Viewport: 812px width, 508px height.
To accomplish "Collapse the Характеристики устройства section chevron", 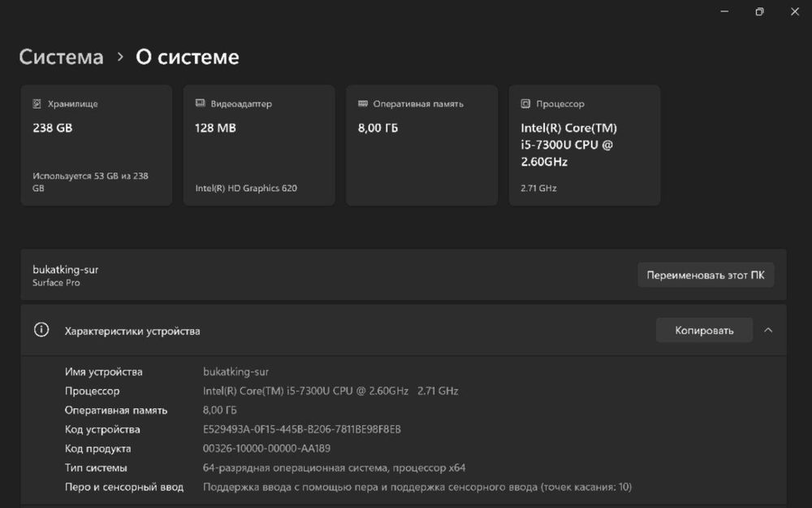I will point(768,330).
